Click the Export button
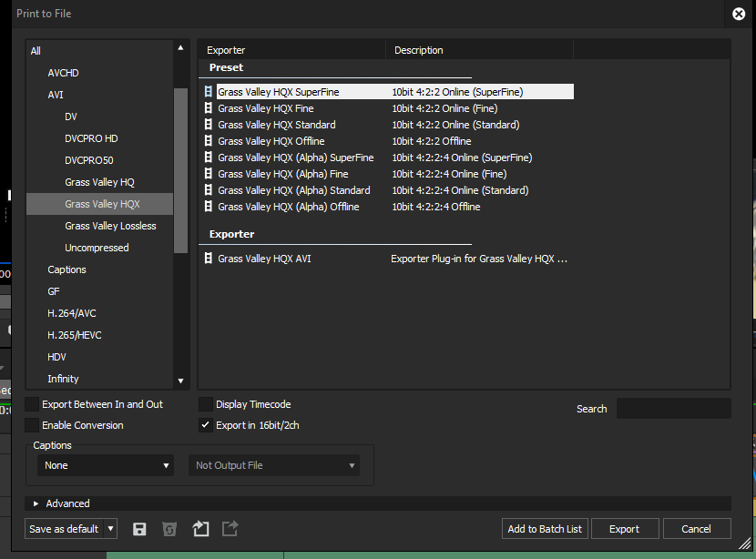This screenshot has width=756, height=559. [625, 529]
